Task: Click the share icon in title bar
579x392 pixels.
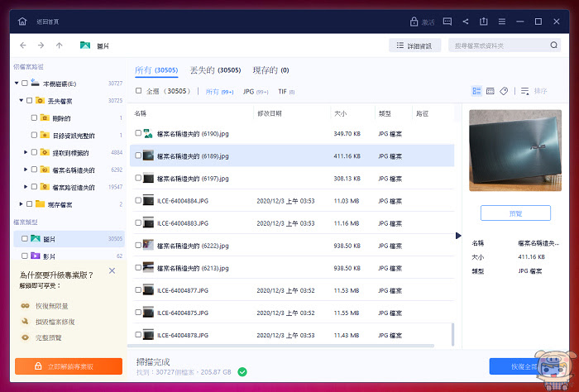Action: pos(465,22)
